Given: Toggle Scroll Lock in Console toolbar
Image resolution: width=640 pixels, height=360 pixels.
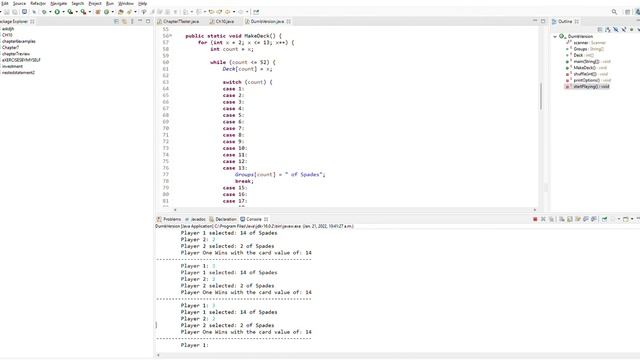Looking at the screenshot, I should pos(570,219).
